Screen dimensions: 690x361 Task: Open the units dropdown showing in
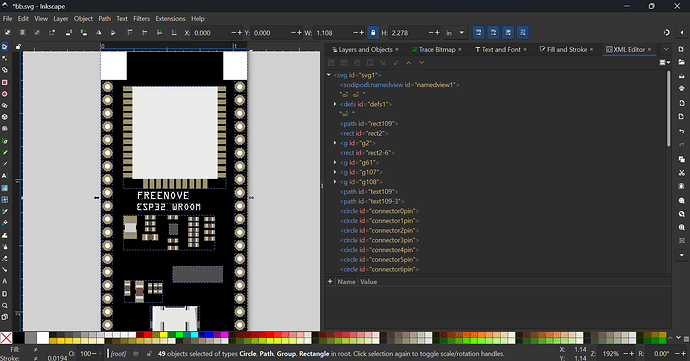tap(455, 33)
